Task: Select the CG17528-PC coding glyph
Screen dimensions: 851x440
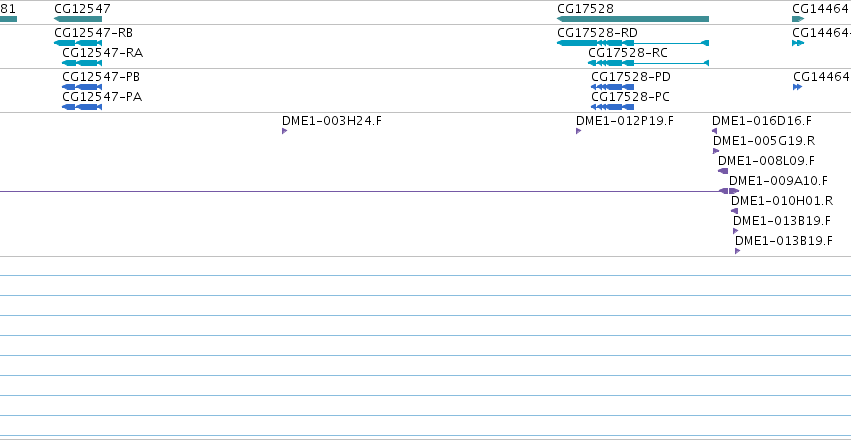Action: click(x=612, y=107)
